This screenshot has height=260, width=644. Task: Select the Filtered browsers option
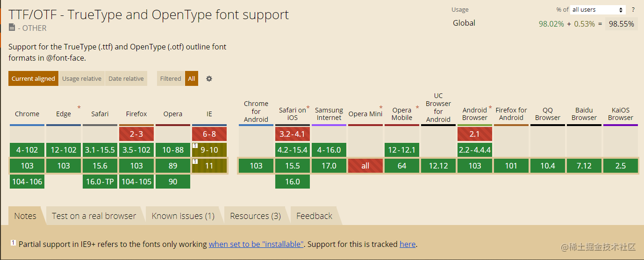coord(171,78)
